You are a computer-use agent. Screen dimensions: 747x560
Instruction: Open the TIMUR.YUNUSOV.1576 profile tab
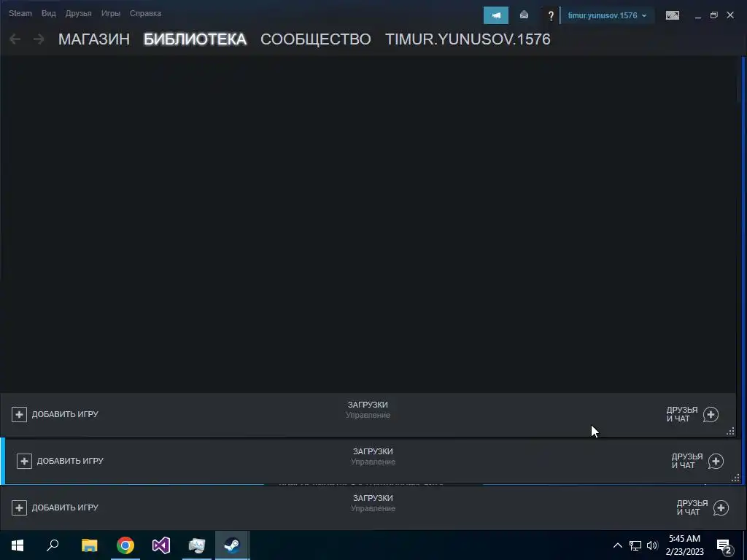pos(468,39)
